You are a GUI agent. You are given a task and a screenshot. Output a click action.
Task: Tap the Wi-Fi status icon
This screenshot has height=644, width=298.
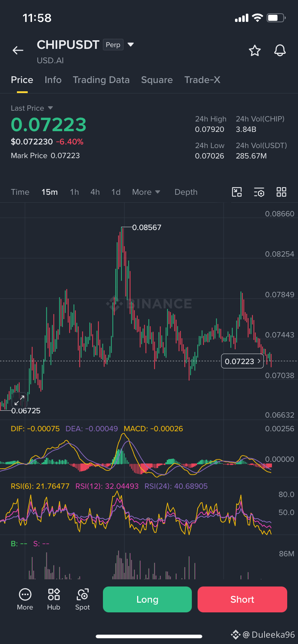click(257, 18)
